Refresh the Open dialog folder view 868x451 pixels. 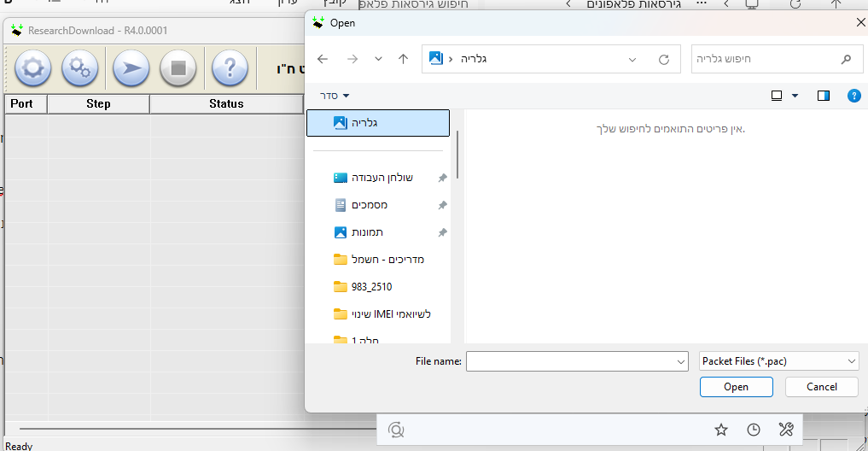664,60
